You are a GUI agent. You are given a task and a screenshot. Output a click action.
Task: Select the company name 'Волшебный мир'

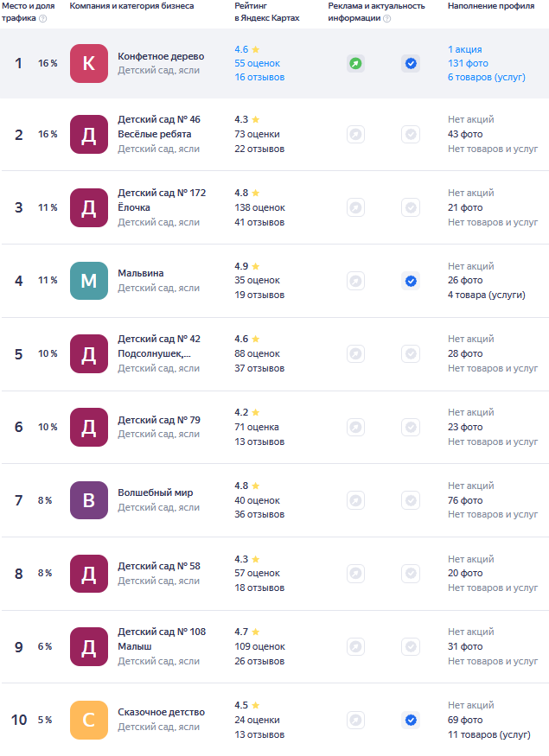[x=156, y=492]
